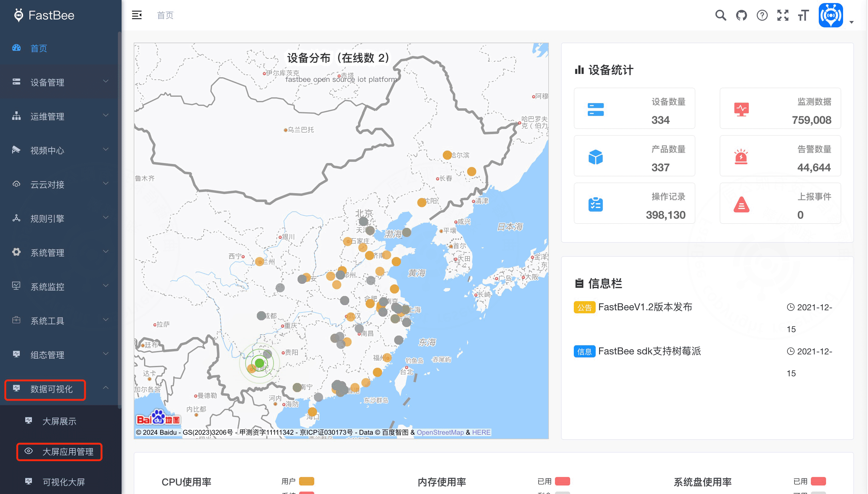Image resolution: width=868 pixels, height=494 pixels.
Task: Click the 337 product count value
Action: [660, 167]
